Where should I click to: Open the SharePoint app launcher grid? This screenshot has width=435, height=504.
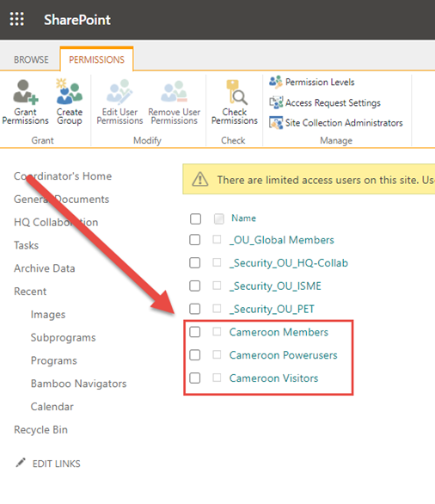click(x=16, y=19)
